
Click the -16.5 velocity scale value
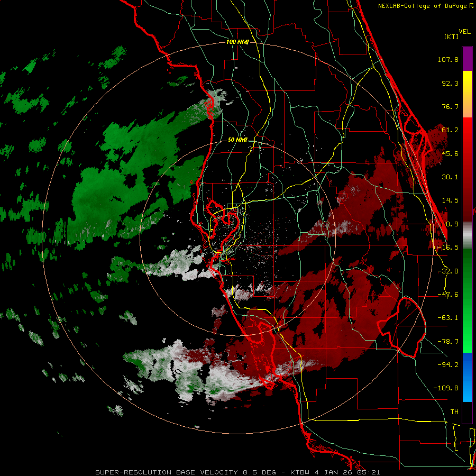(x=448, y=248)
